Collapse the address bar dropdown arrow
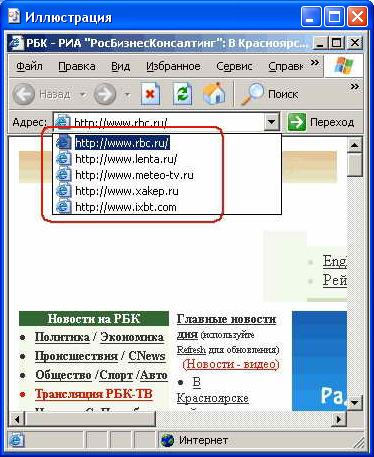Viewport: 374px width, 457px height. point(272,122)
